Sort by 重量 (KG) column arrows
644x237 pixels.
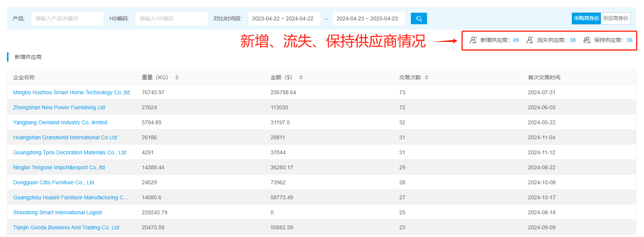click(x=177, y=77)
